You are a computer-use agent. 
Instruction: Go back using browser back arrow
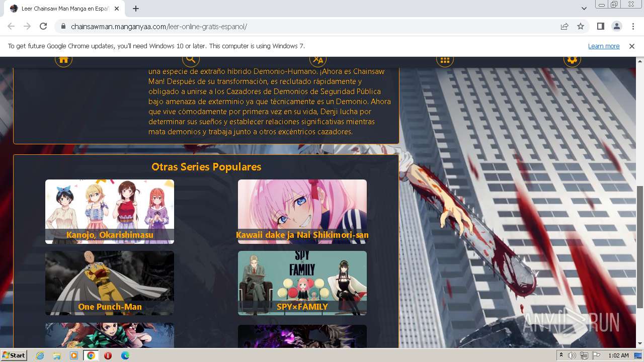point(11,26)
